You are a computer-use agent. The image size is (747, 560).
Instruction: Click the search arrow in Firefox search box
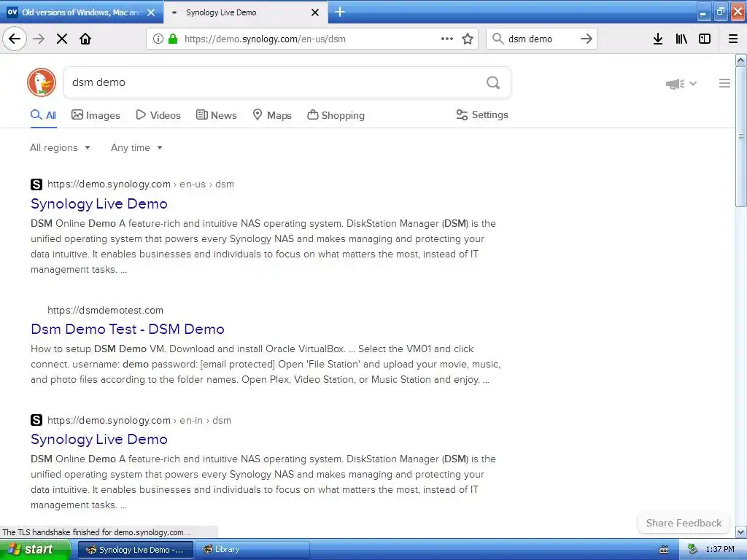tap(587, 39)
